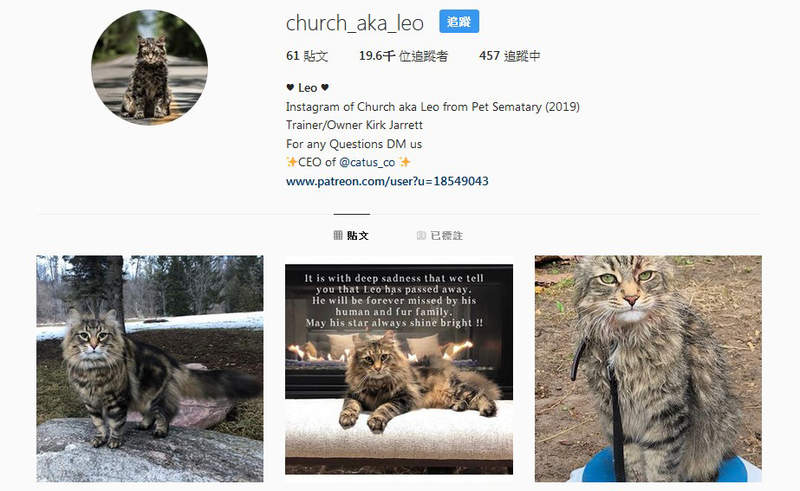The width and height of the screenshot is (800, 491).
Task: Click the church_aka_leo username heading
Action: coord(355,23)
